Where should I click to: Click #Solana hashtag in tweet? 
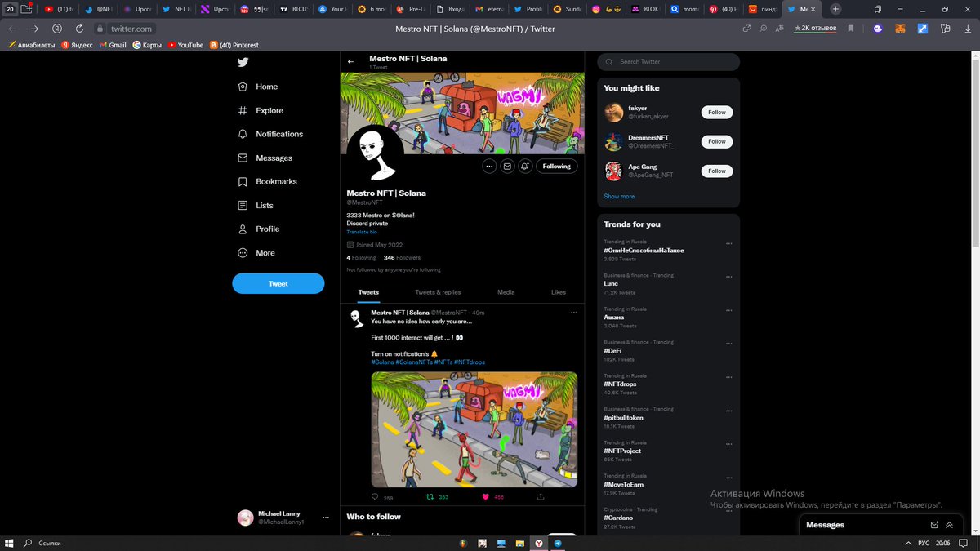click(x=382, y=362)
